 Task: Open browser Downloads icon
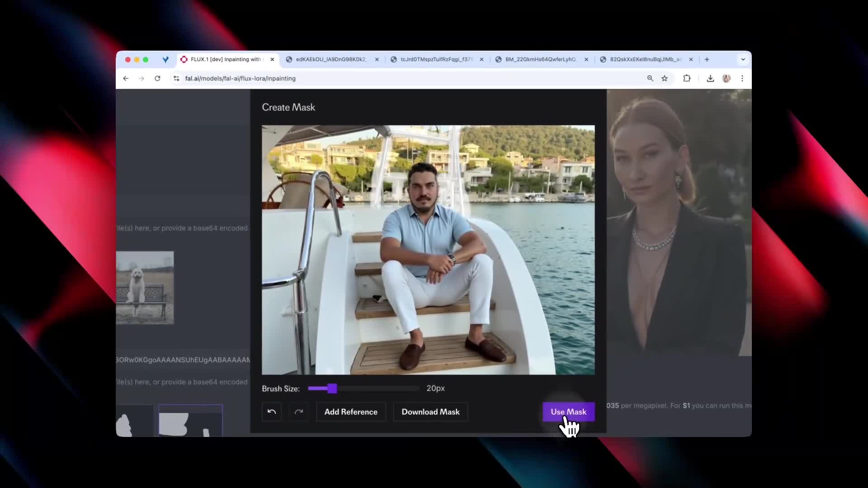[710, 78]
